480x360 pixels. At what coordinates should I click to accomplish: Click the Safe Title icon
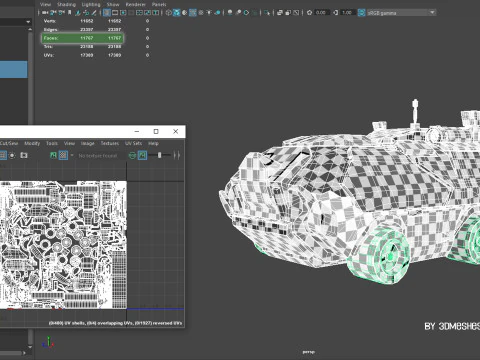pyautogui.click(x=156, y=13)
